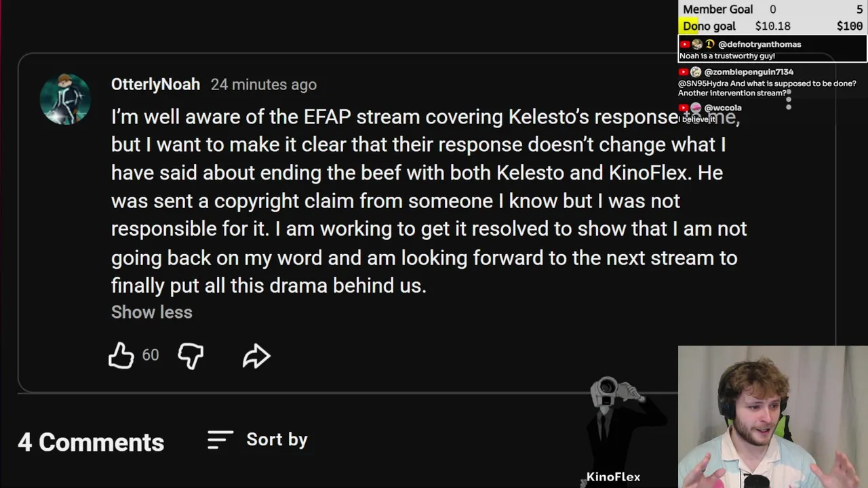This screenshot has height=488, width=868.
Task: Select the @zombiepenguin7134 chat username
Action: (x=749, y=72)
